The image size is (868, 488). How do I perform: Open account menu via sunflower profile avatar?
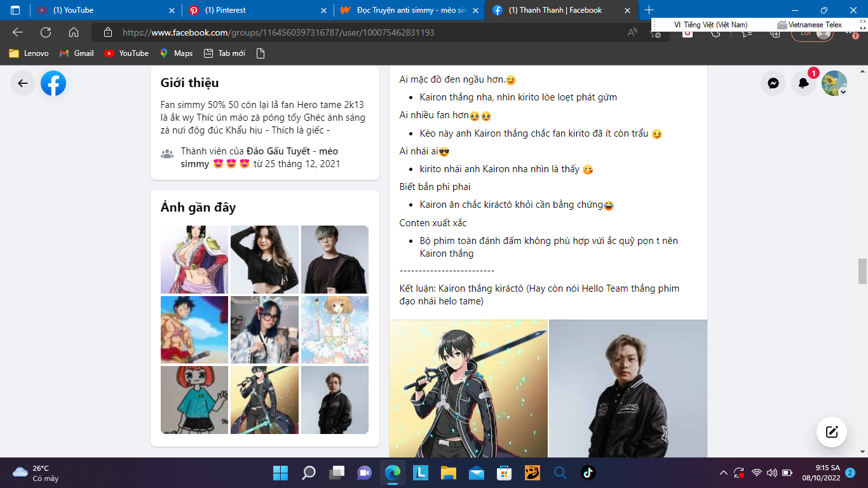[x=834, y=83]
